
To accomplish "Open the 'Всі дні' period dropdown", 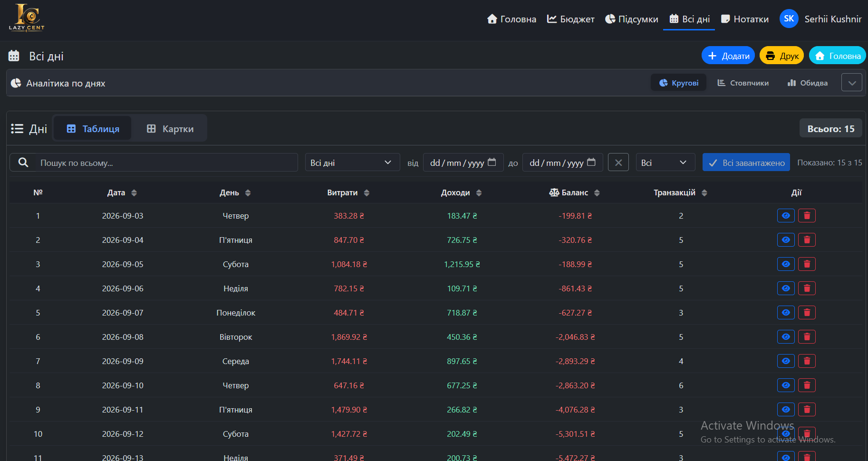I will pos(352,163).
